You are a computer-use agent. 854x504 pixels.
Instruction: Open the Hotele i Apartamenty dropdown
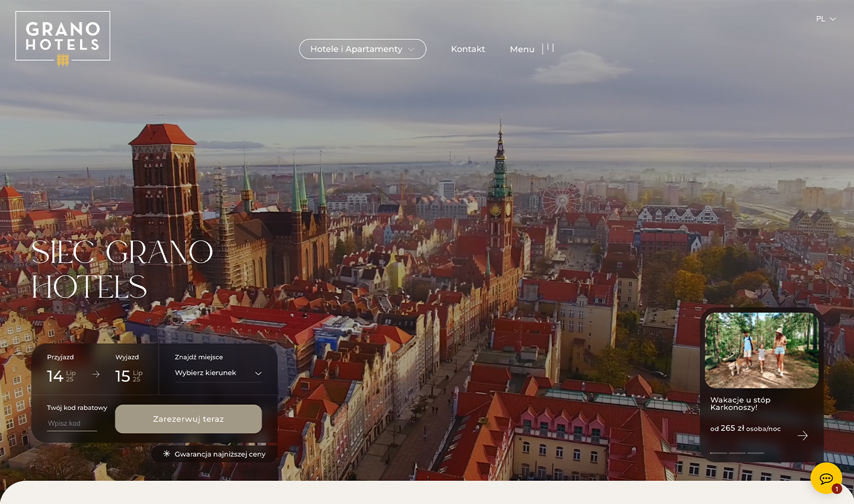(362, 49)
